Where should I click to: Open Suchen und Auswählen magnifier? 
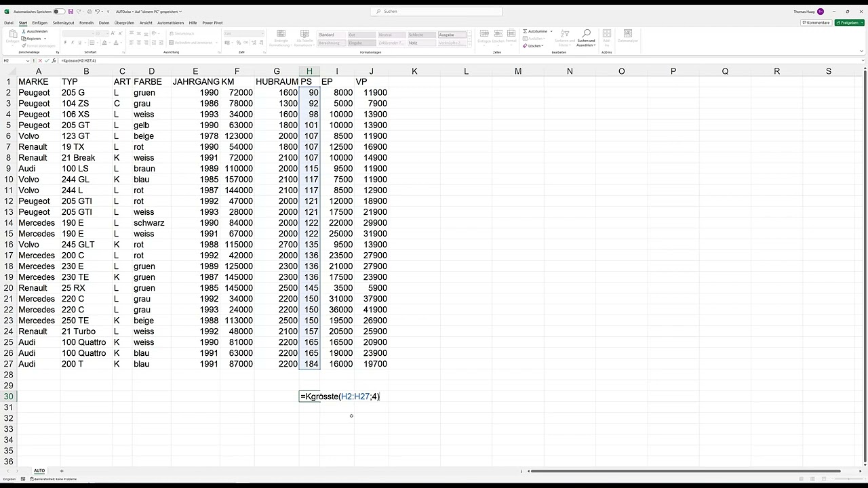pyautogui.click(x=587, y=37)
